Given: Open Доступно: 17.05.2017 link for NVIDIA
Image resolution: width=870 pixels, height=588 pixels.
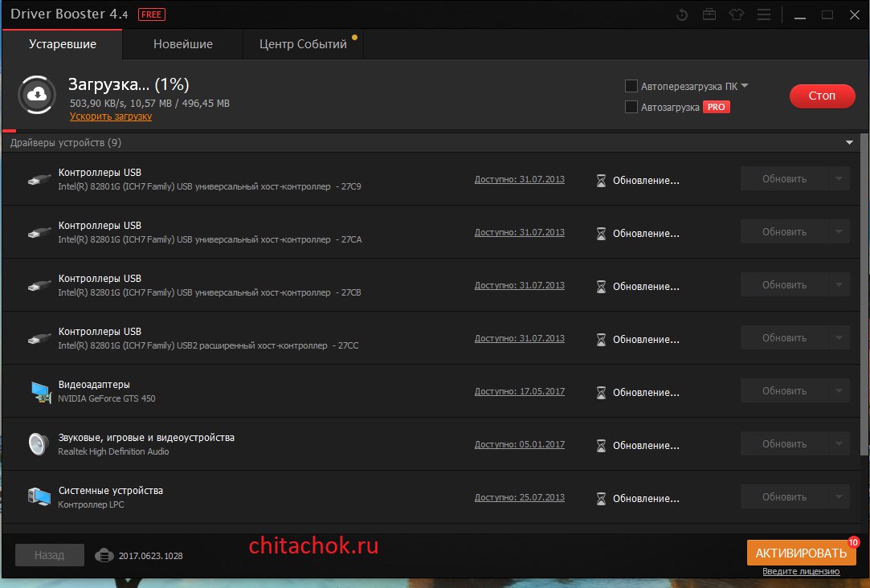Looking at the screenshot, I should [x=519, y=392].
